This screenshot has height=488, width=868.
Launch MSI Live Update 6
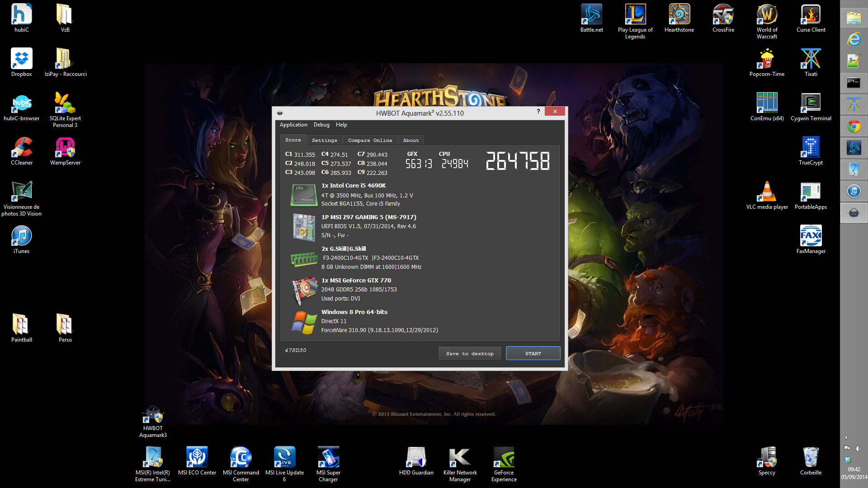coord(284,464)
